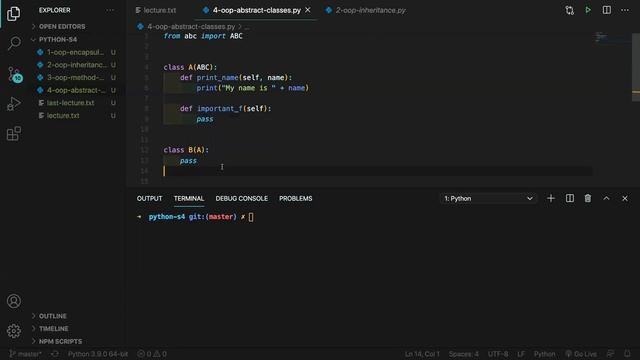Click errors and warnings count in status bar
Screen dimensions: 640x360
[152, 354]
